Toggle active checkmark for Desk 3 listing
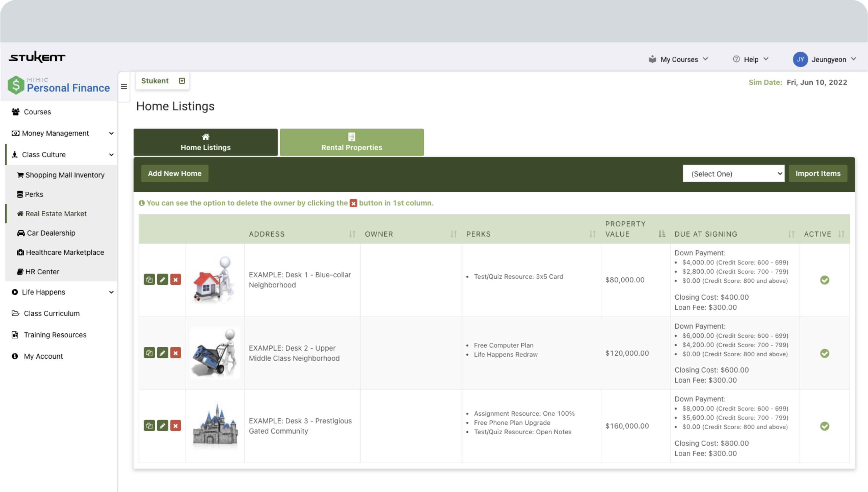This screenshot has width=868, height=492. (x=824, y=426)
